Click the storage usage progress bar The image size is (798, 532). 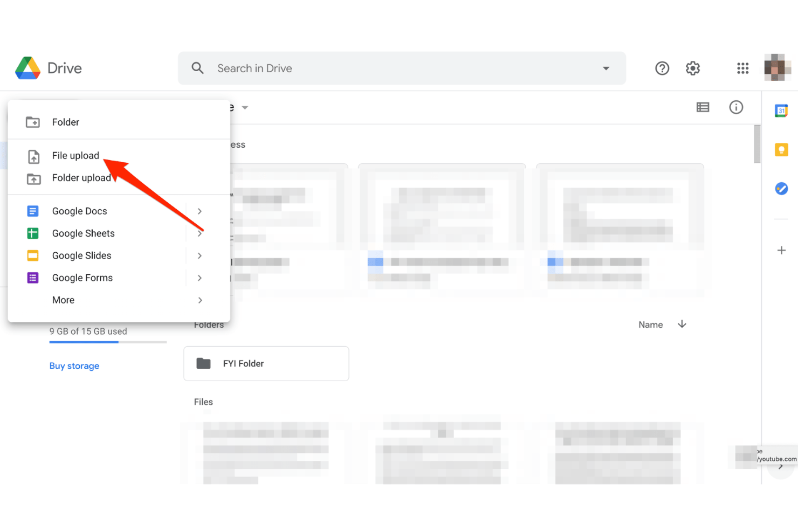(x=108, y=342)
